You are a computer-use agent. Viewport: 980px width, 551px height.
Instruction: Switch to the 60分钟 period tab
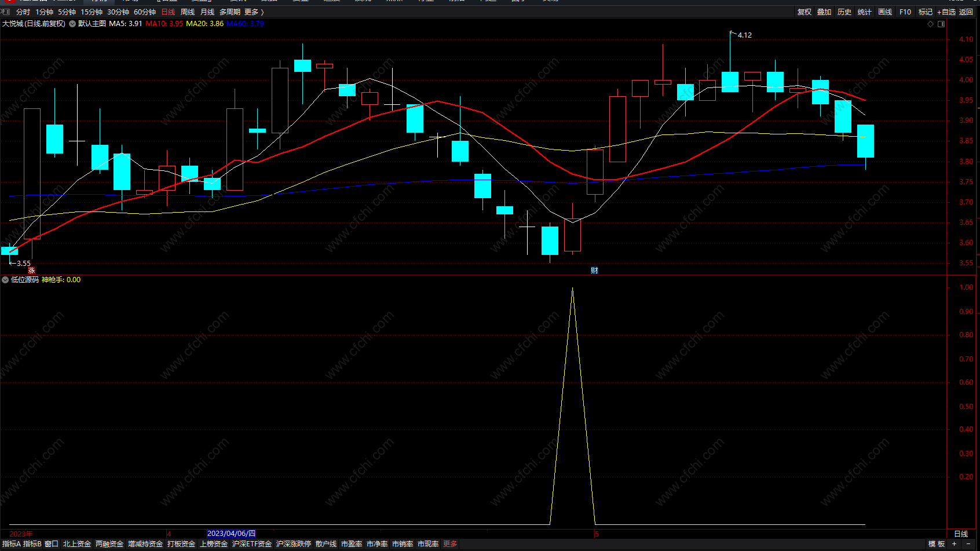pyautogui.click(x=145, y=12)
